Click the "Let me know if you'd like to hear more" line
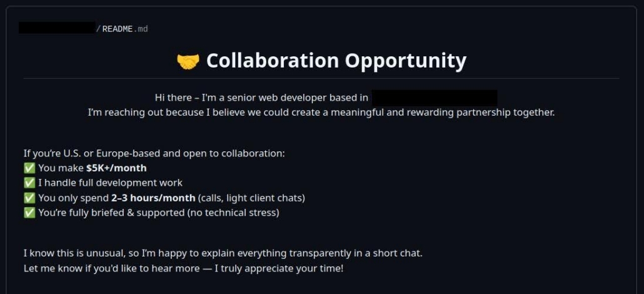Viewport: 644px width, 294px height. (x=183, y=268)
